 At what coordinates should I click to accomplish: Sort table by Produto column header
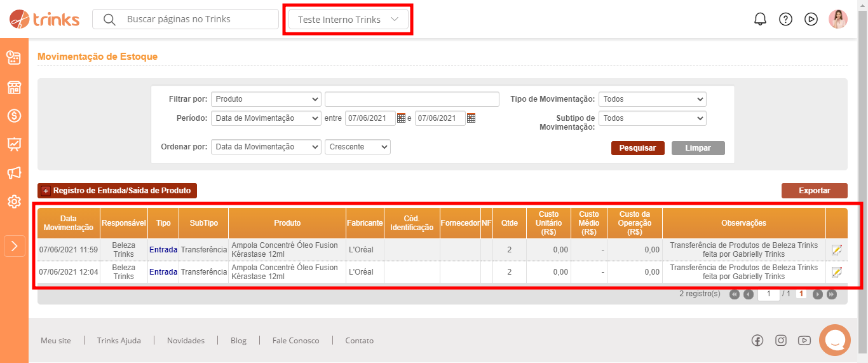point(287,223)
